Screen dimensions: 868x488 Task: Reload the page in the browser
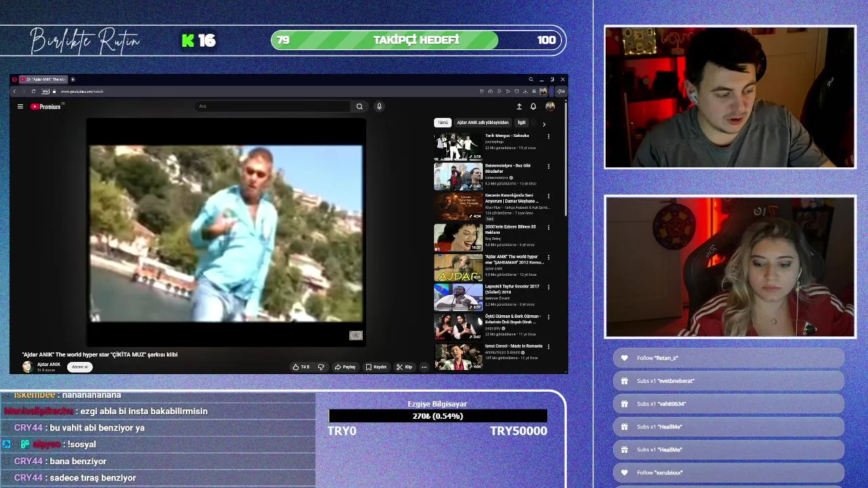[33, 91]
